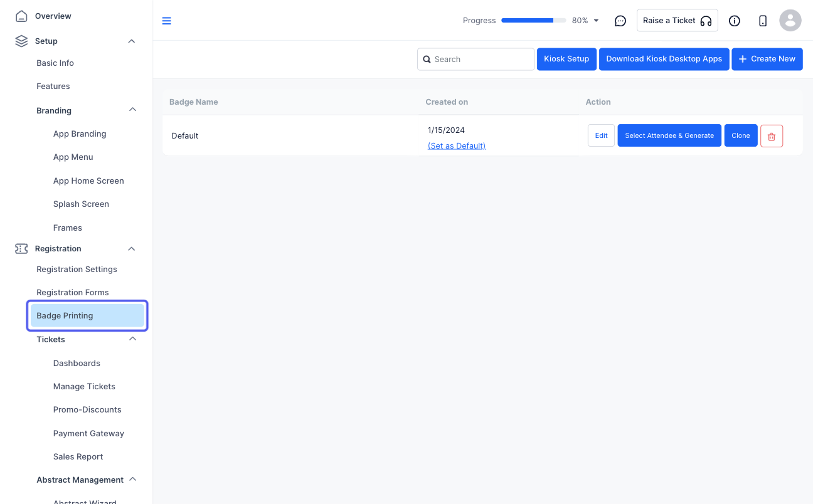Click the 1/15/2024 date text
This screenshot has height=504, width=813.
[446, 130]
